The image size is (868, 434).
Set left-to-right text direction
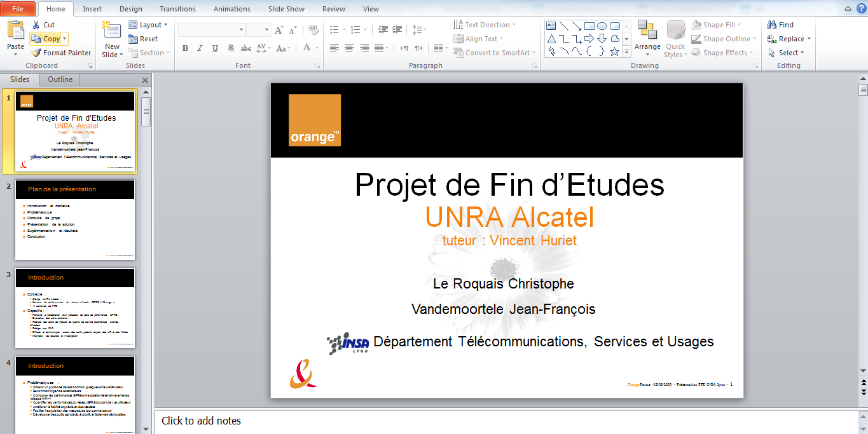pos(404,48)
